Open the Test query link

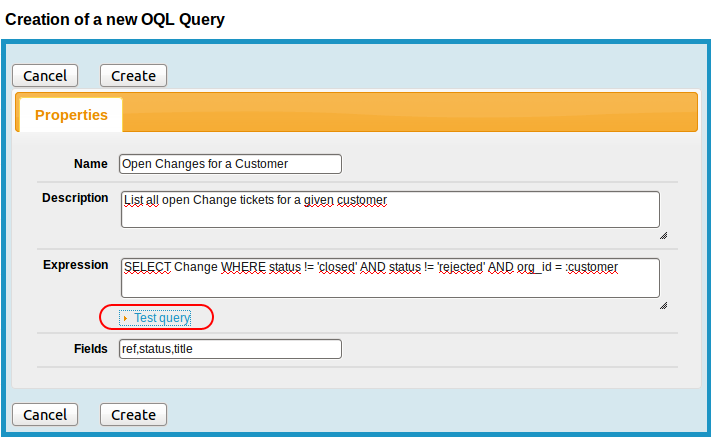click(x=162, y=318)
